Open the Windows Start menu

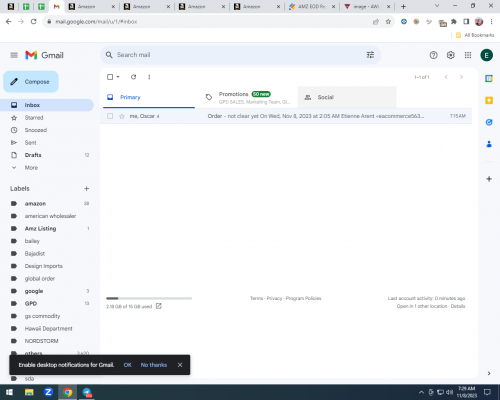[x=9, y=392]
